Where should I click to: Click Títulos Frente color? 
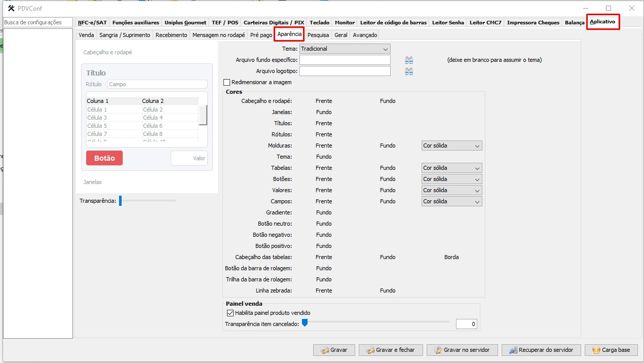coord(324,123)
